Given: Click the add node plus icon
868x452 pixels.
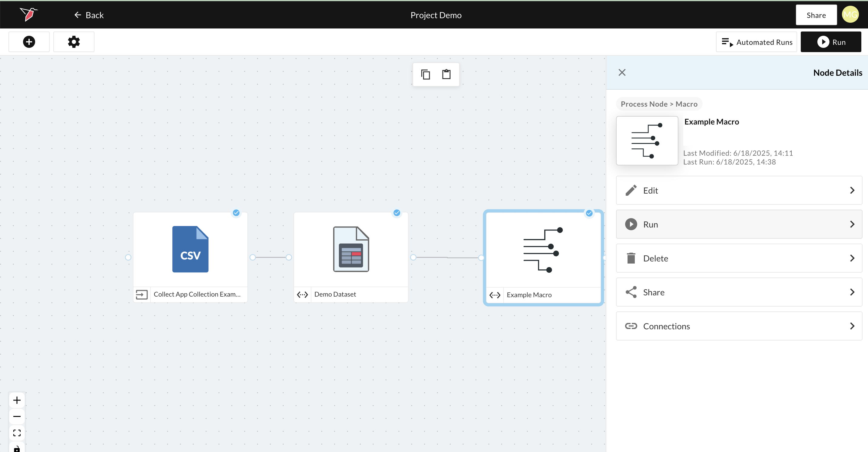Looking at the screenshot, I should click(x=29, y=42).
